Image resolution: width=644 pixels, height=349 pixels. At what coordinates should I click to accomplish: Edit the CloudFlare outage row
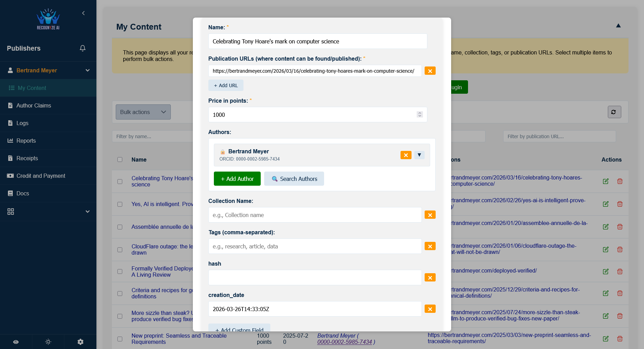606,249
